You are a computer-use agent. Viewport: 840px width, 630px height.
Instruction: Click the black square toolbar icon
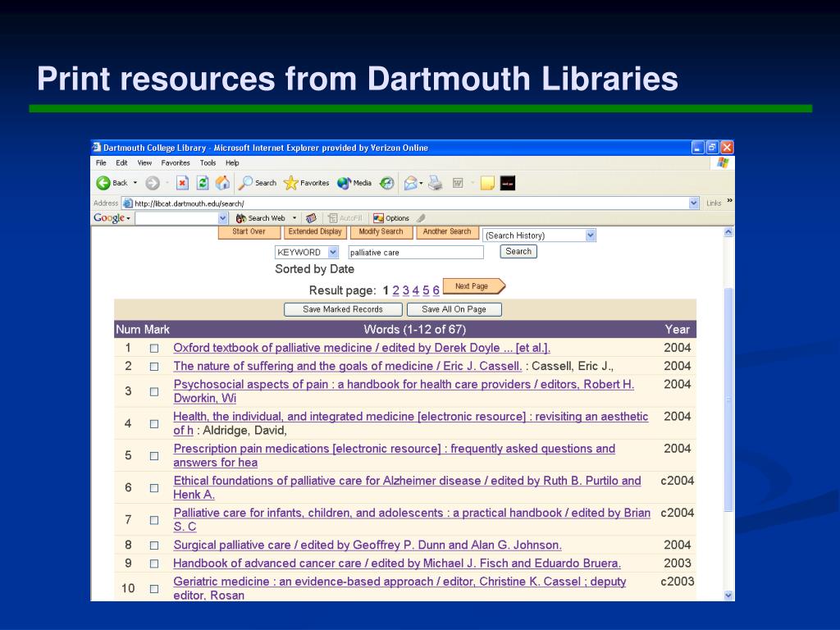coord(507,183)
